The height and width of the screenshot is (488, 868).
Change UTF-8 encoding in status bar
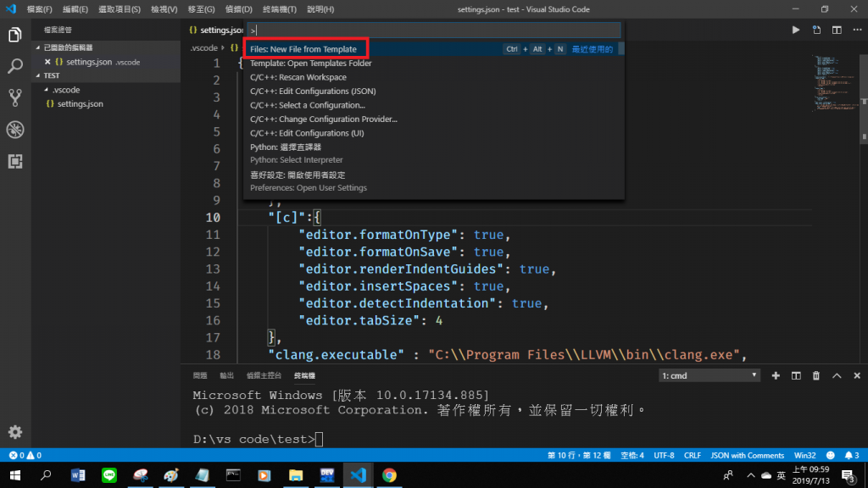tap(664, 455)
